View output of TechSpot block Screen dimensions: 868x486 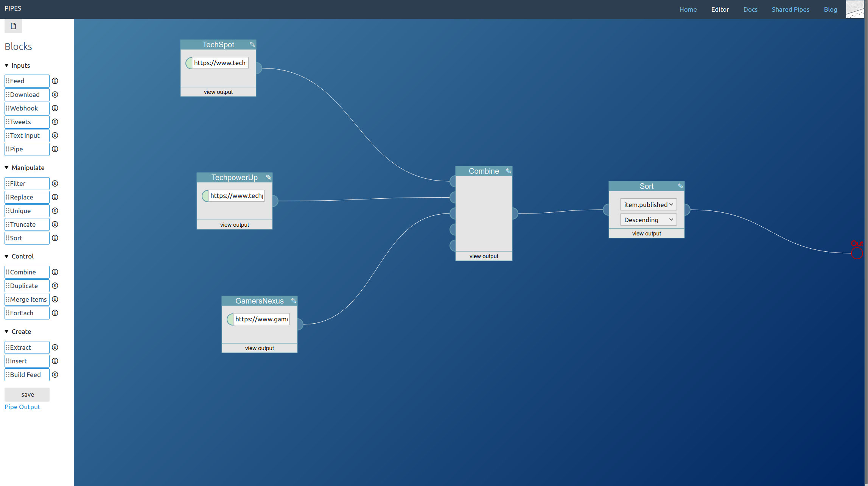point(218,92)
